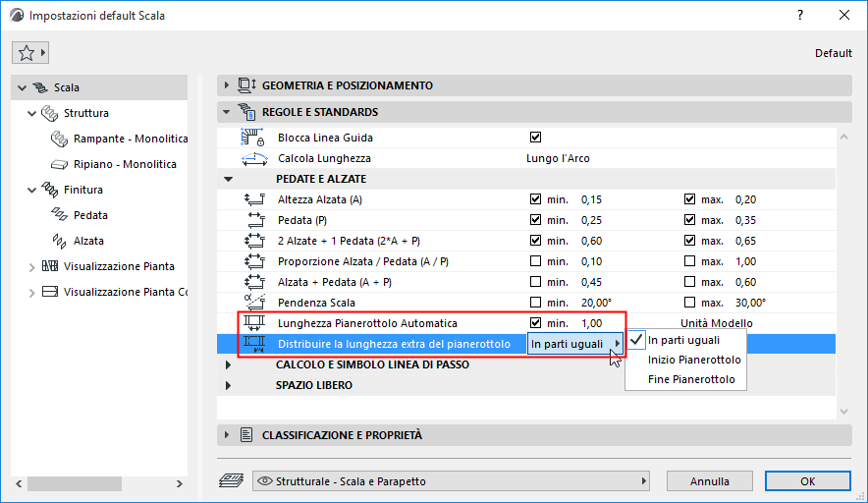Click the Altezza Alzata min value 0,15

tap(591, 199)
